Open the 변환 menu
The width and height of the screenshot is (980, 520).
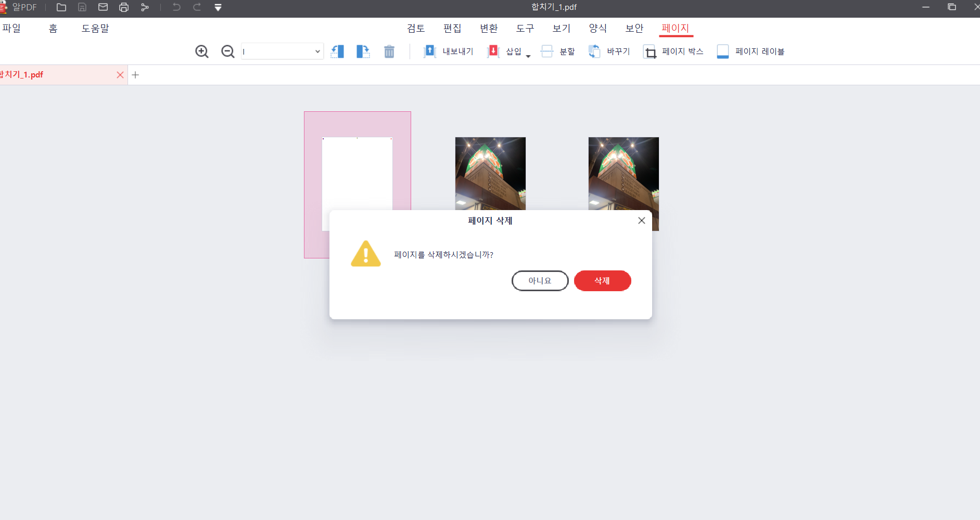point(488,28)
